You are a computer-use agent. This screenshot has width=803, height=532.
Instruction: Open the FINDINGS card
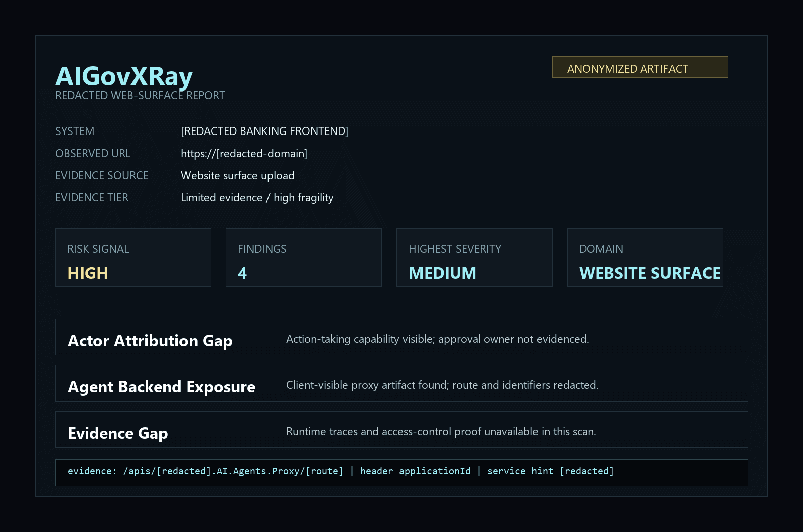pos(304,257)
